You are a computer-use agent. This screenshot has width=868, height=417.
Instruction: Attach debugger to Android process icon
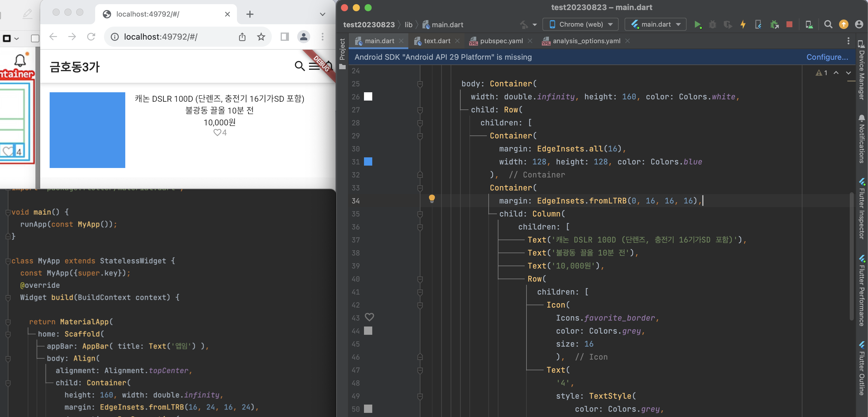pyautogui.click(x=774, y=25)
